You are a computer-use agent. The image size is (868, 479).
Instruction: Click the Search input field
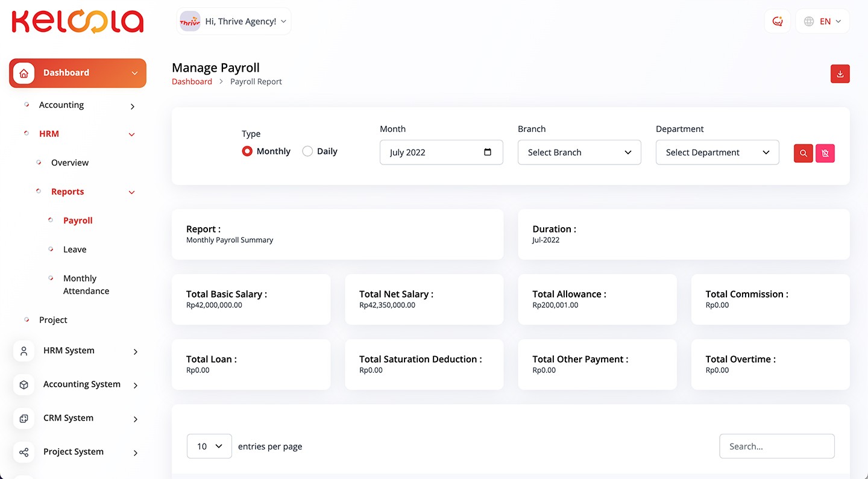pyautogui.click(x=776, y=446)
